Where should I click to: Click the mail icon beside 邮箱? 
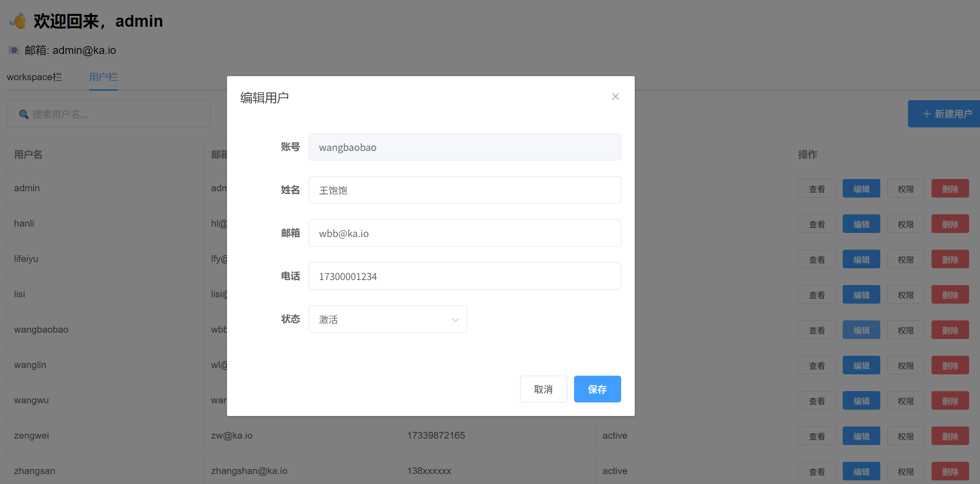pyautogui.click(x=14, y=50)
